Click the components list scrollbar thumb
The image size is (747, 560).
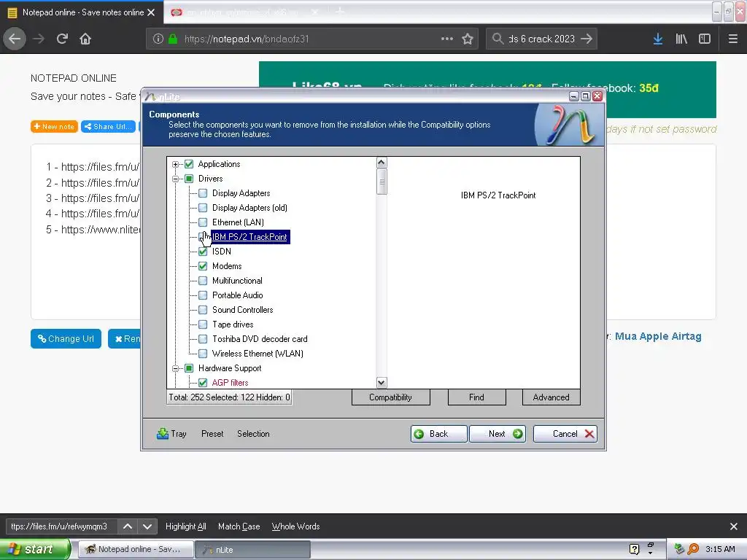pos(382,182)
